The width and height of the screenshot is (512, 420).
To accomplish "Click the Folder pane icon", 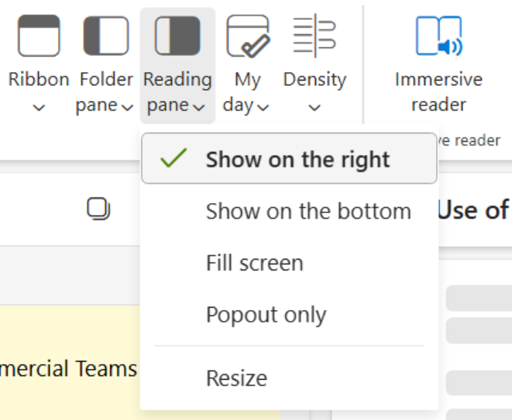I will click(106, 36).
